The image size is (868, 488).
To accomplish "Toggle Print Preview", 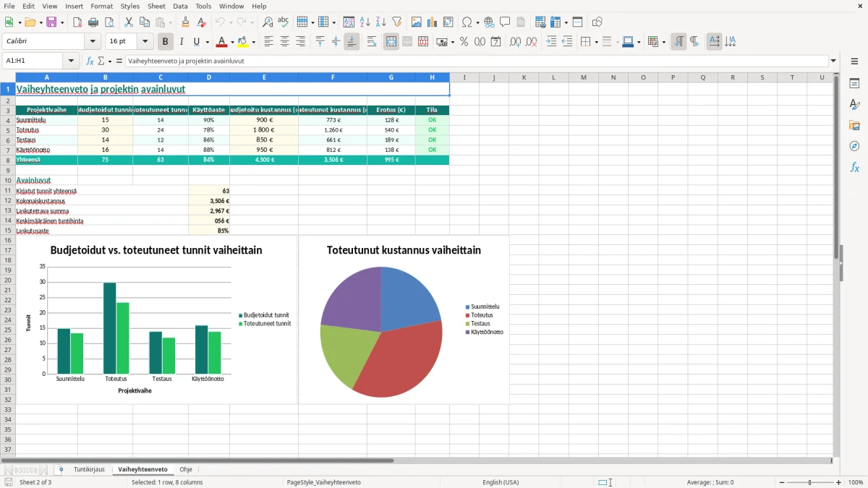I will click(x=108, y=22).
